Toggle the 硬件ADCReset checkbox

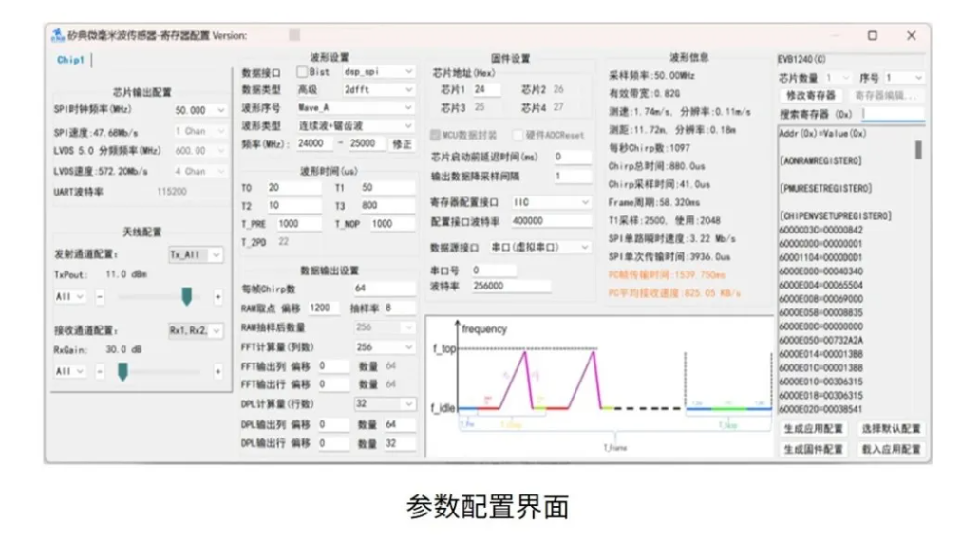[x=518, y=135]
